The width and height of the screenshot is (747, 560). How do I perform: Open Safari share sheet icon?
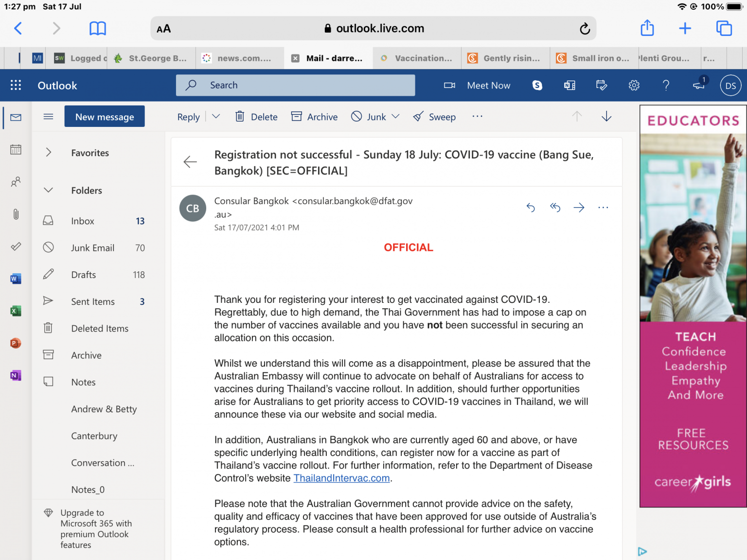pos(647,28)
